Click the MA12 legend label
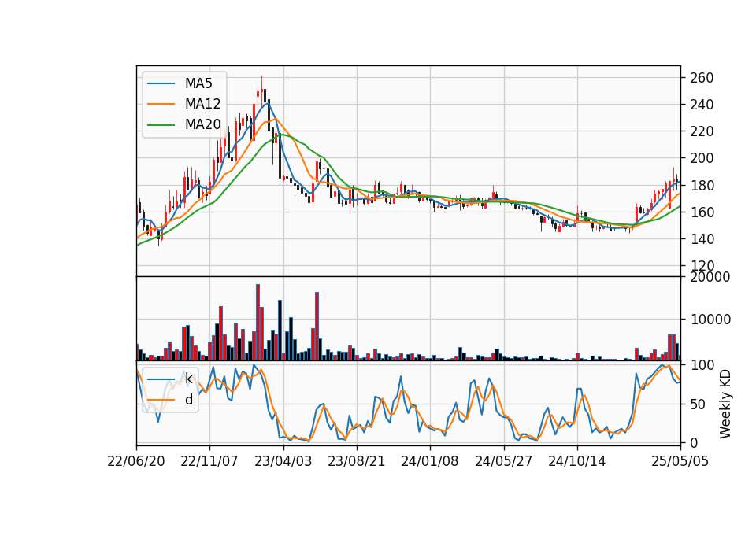The height and width of the screenshot is (543, 756). tap(202, 104)
